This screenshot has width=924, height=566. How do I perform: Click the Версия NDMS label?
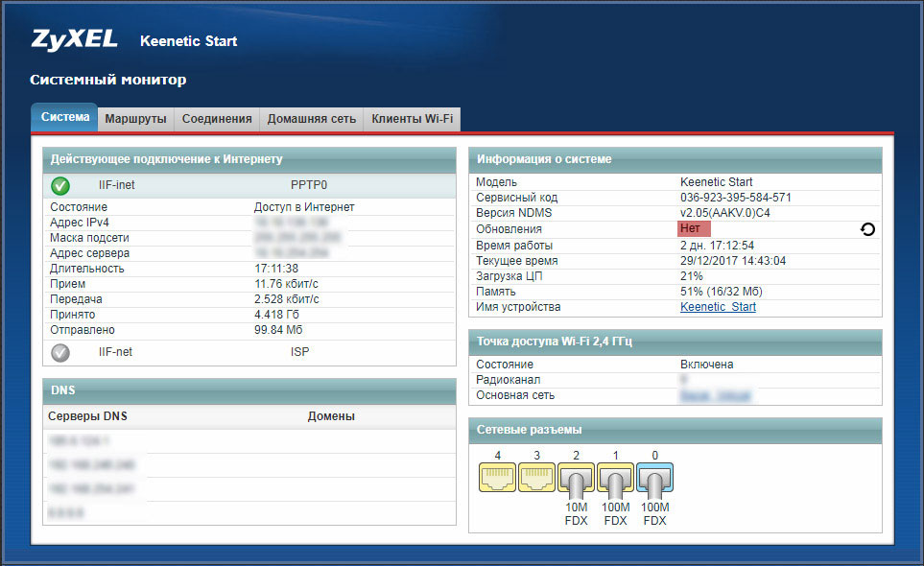click(x=514, y=213)
